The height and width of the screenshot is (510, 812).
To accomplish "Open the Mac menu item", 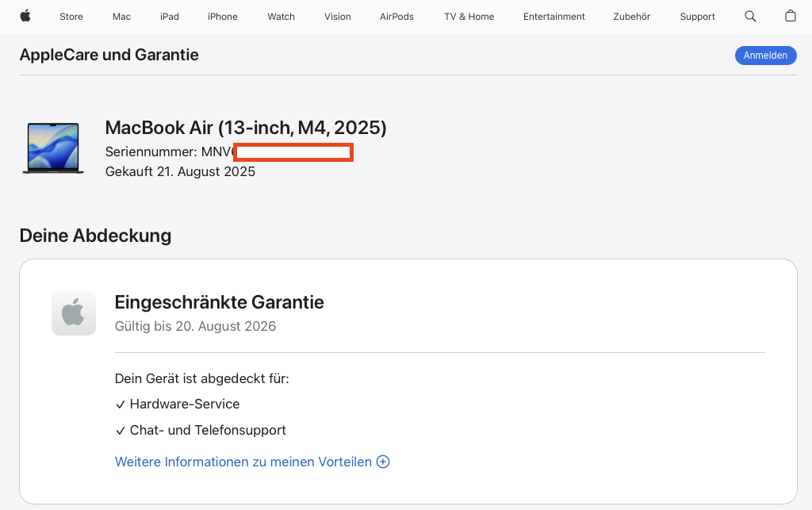I will tap(121, 17).
